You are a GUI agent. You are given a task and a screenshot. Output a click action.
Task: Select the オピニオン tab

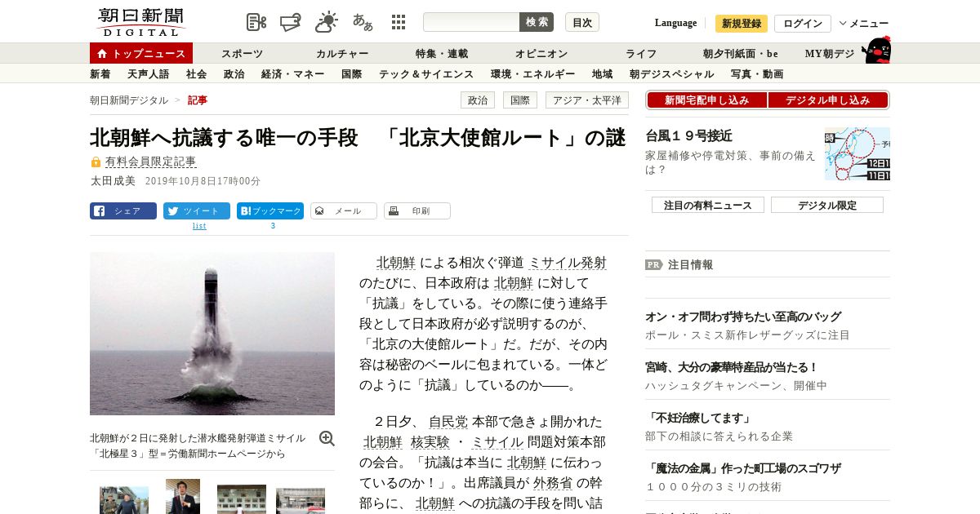click(x=541, y=54)
